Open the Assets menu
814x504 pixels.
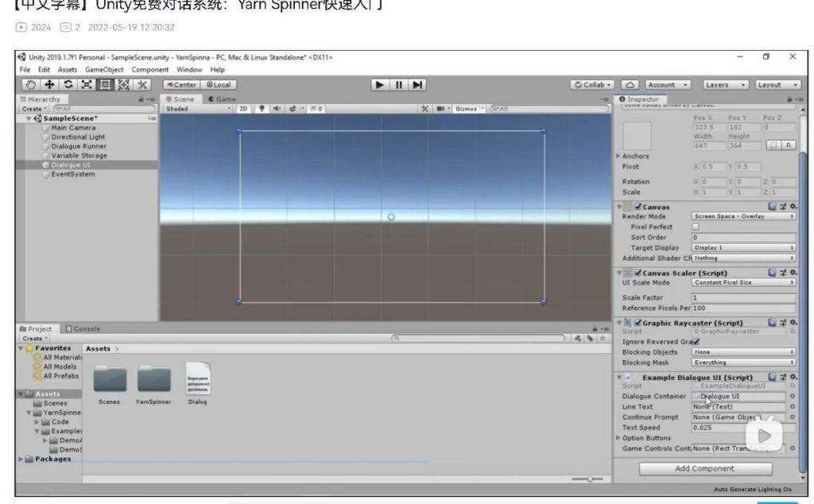67,69
